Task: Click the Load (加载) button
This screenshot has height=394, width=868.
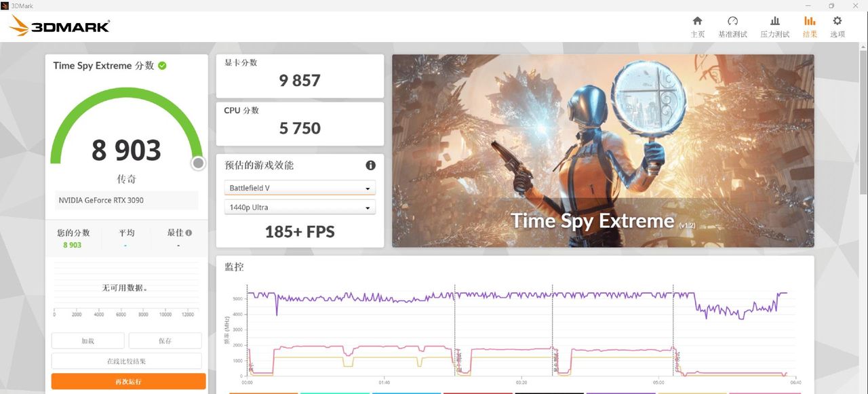Action: pyautogui.click(x=87, y=341)
